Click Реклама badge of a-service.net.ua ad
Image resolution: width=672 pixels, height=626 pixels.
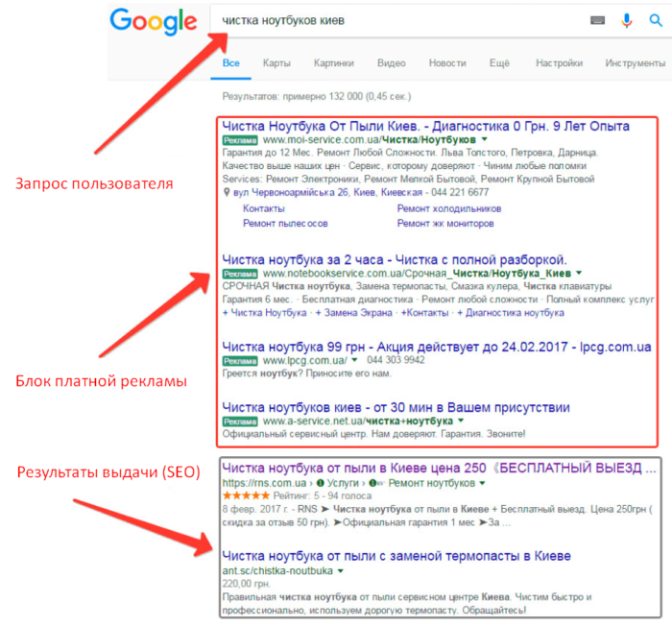240,421
